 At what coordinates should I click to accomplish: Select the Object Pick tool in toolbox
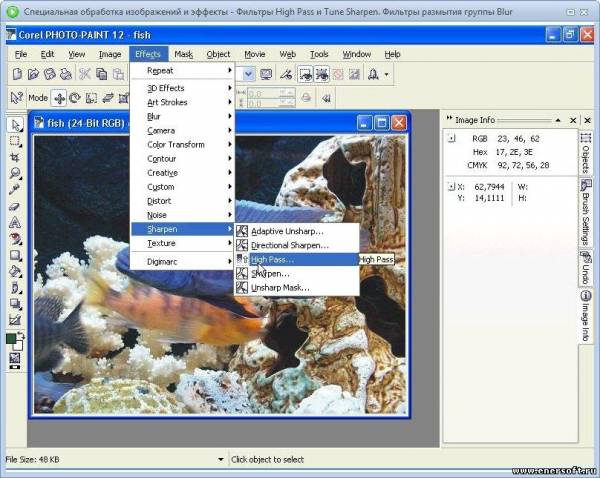pyautogui.click(x=15, y=125)
